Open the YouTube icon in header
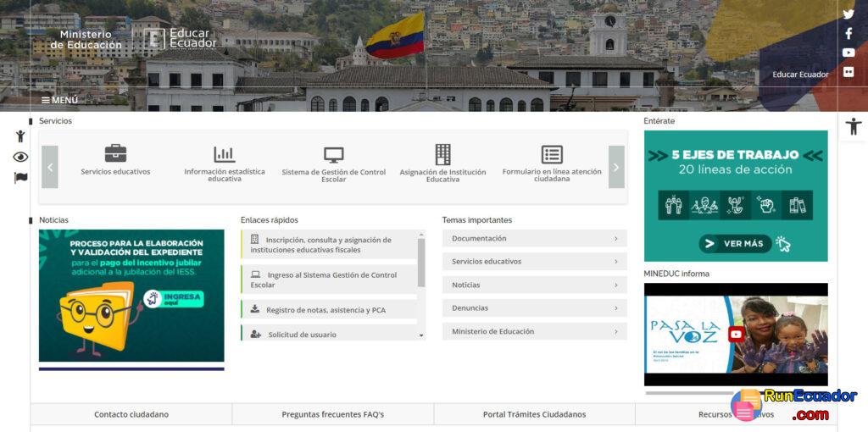The image size is (868, 432). [848, 53]
